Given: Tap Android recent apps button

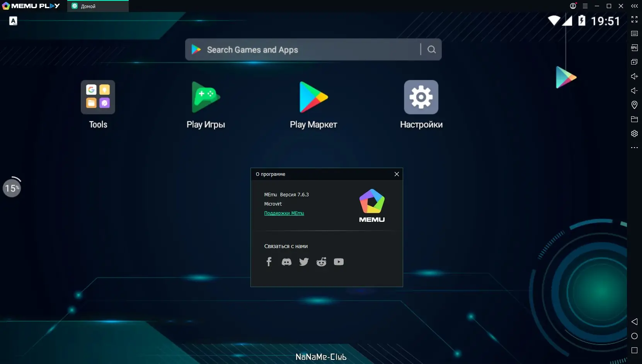Looking at the screenshot, I should coord(634,350).
